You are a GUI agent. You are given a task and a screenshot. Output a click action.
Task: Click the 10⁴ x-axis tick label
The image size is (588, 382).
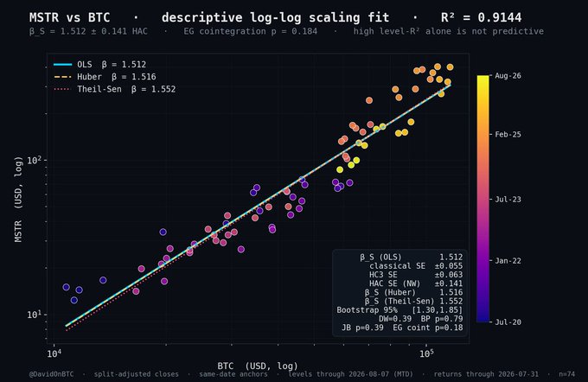click(x=54, y=353)
